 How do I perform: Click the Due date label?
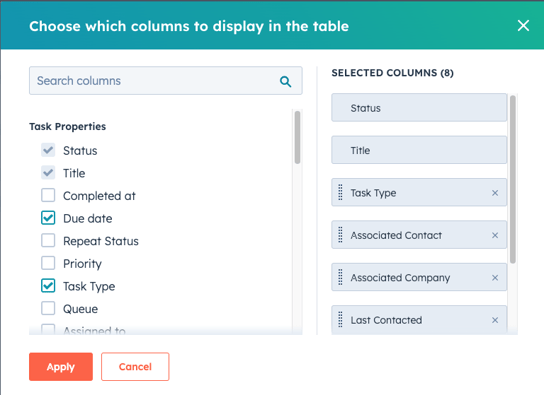(88, 219)
